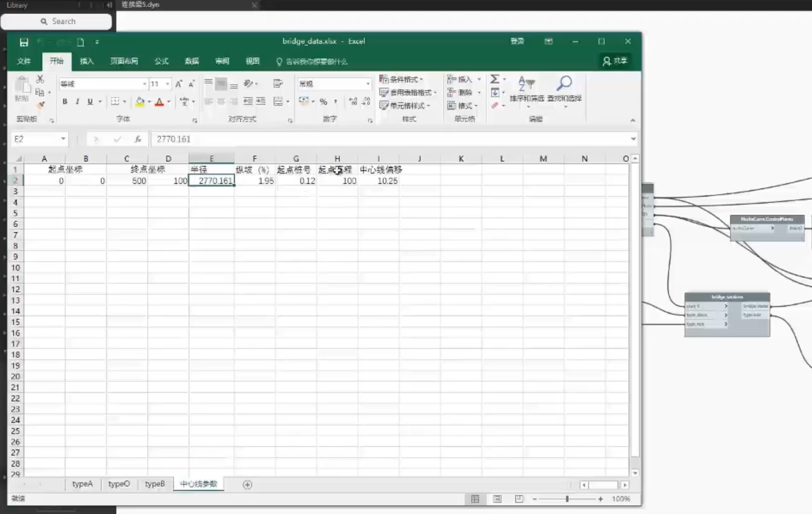Open the Name Box dropdown arrow
This screenshot has width=812, height=514.
point(63,139)
